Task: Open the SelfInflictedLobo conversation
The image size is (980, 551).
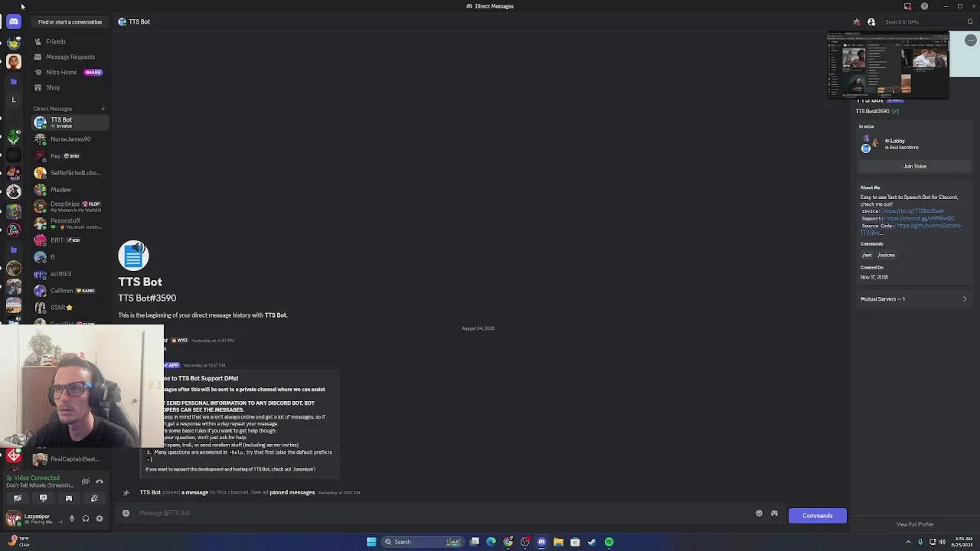Action: tap(69, 173)
